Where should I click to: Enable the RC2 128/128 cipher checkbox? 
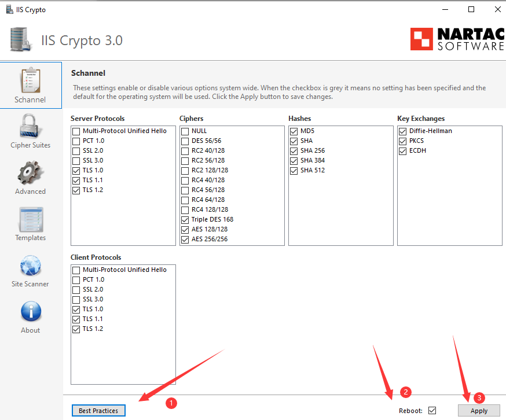(x=185, y=171)
